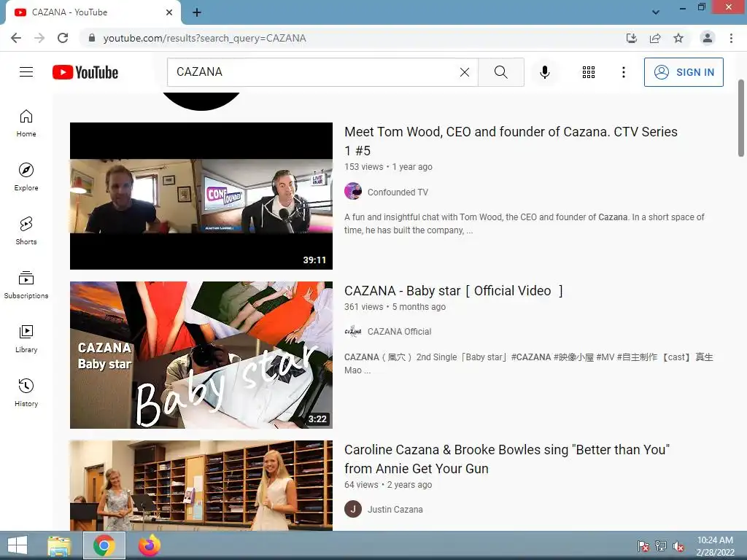Open the Tom Wood interview thumbnail
Image resolution: width=747 pixels, height=560 pixels.
click(201, 195)
